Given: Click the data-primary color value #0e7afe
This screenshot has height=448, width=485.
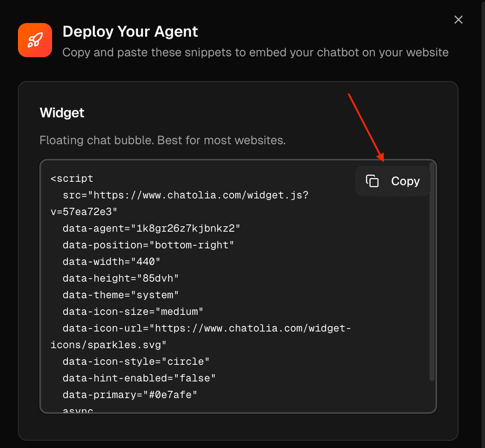Looking at the screenshot, I should point(129,395).
